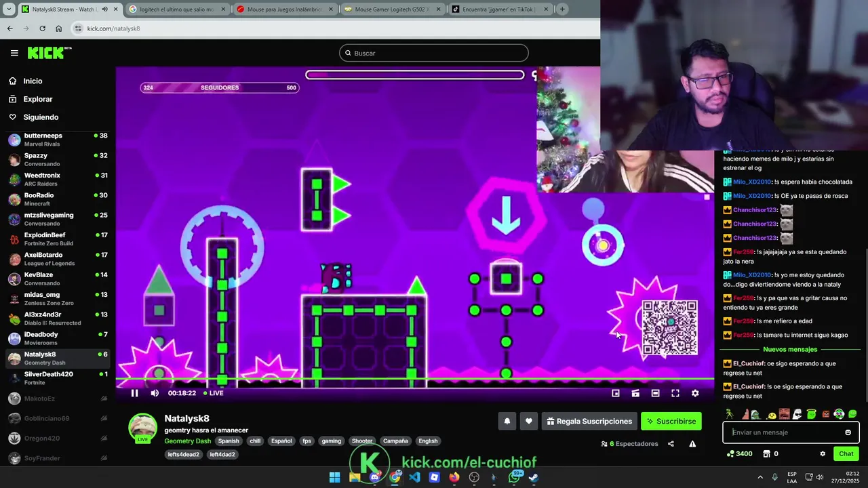The width and height of the screenshot is (868, 488).
Task: Open video player settings gear
Action: [695, 393]
